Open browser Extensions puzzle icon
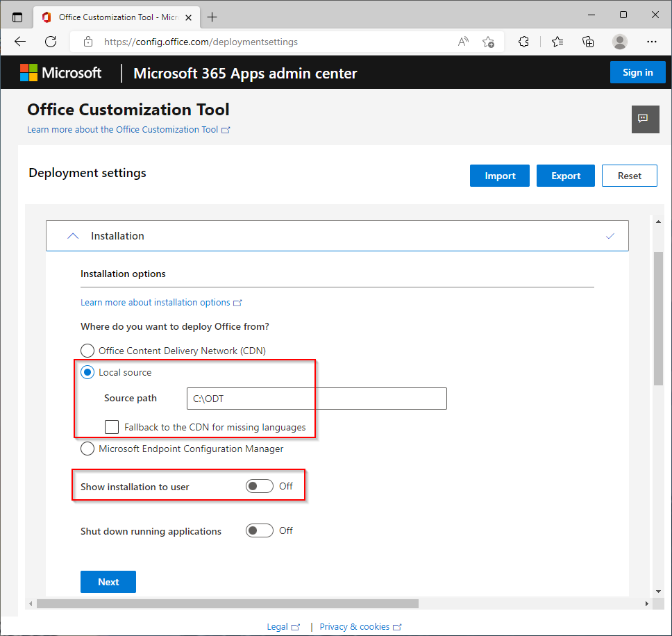 tap(524, 42)
